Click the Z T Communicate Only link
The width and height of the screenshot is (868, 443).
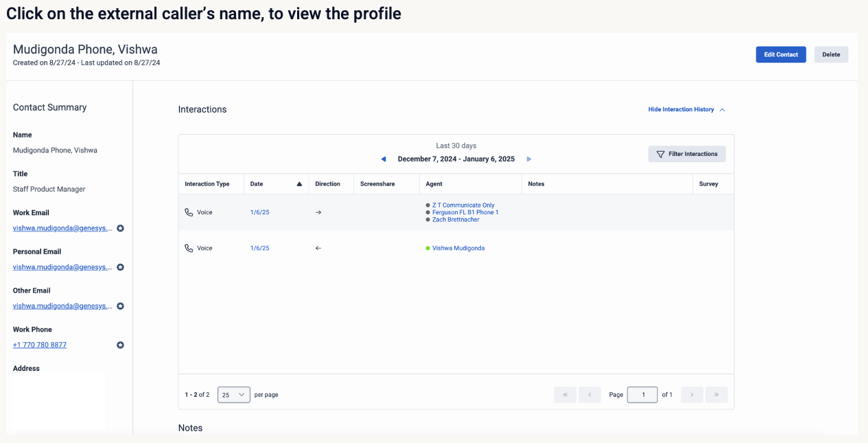(x=463, y=205)
